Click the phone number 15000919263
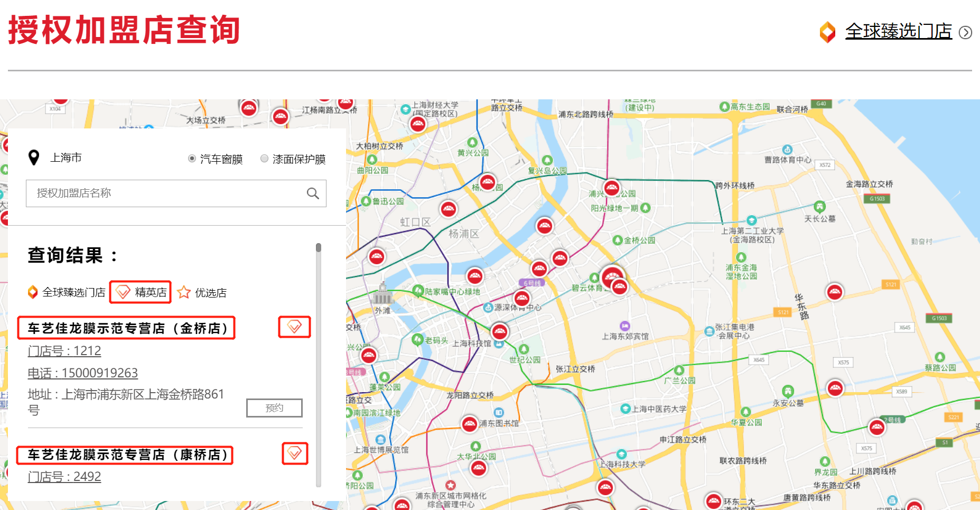Screen dimensions: 980x510 coord(83,373)
